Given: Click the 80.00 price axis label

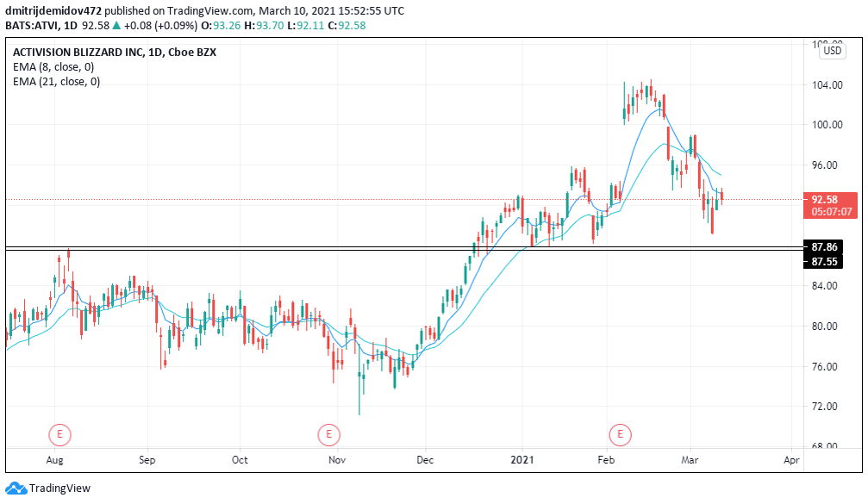Looking at the screenshot, I should coord(824,326).
